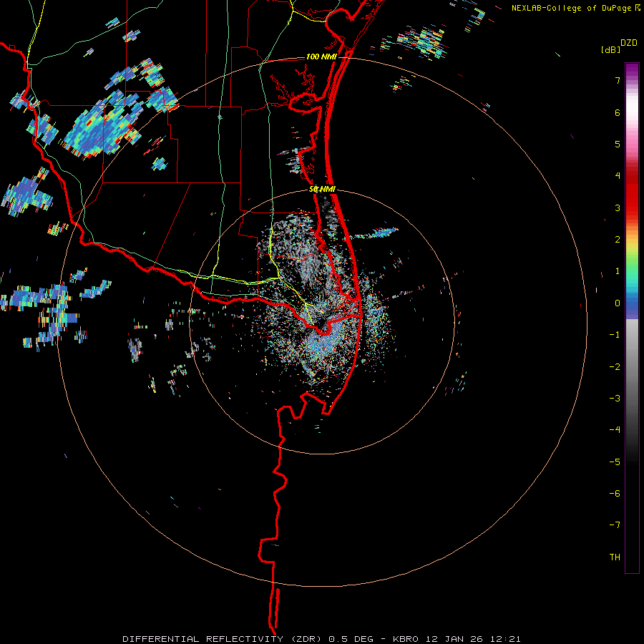644x644 pixels.
Task: Click the 50 NMI range ring label
Action: (323, 189)
